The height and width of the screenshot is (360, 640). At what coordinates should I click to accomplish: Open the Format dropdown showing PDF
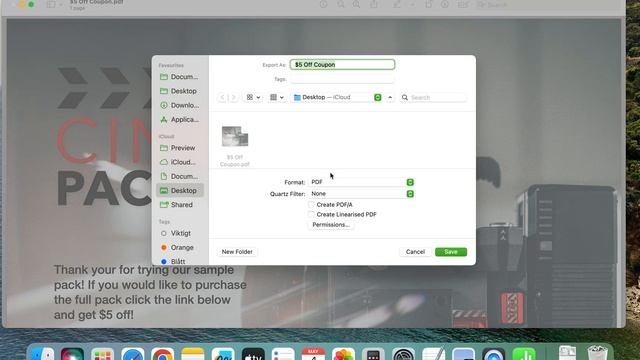362,182
